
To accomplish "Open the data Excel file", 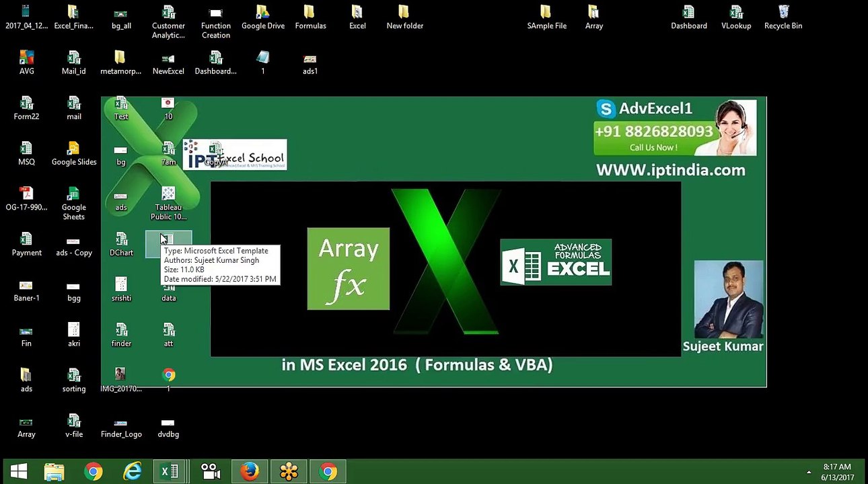I will [168, 294].
